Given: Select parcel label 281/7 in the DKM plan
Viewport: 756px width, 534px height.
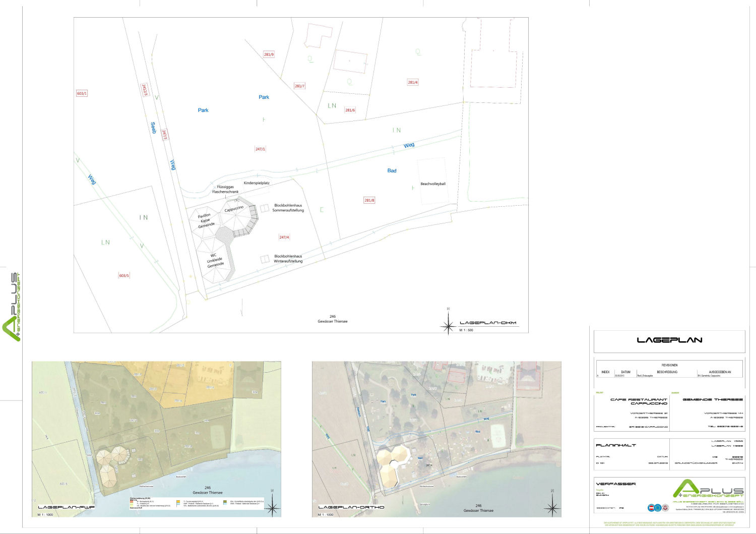Looking at the screenshot, I should (299, 86).
